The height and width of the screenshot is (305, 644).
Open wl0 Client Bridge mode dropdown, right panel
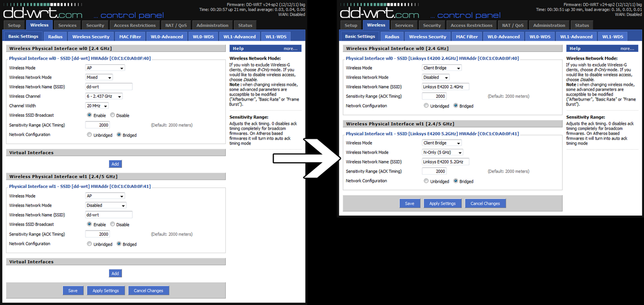(442, 68)
